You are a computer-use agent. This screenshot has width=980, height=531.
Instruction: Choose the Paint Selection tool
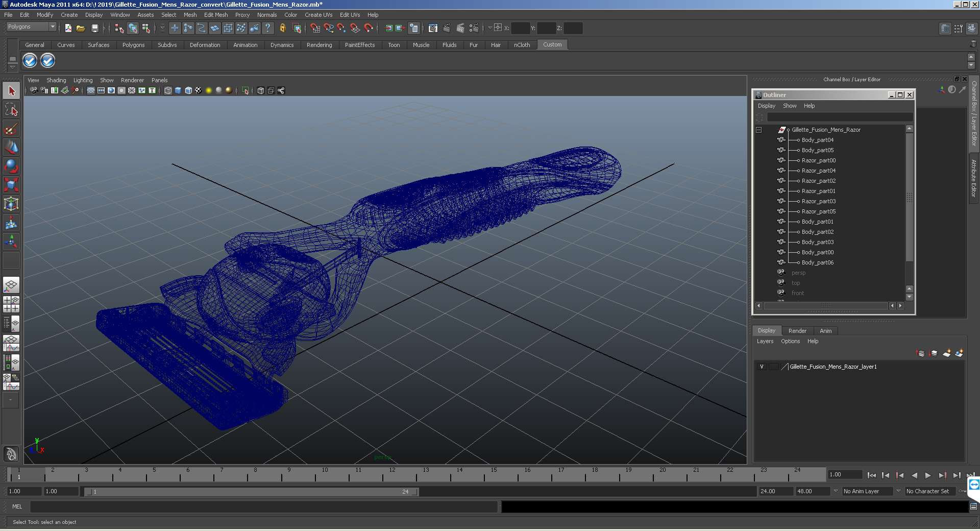pyautogui.click(x=11, y=128)
